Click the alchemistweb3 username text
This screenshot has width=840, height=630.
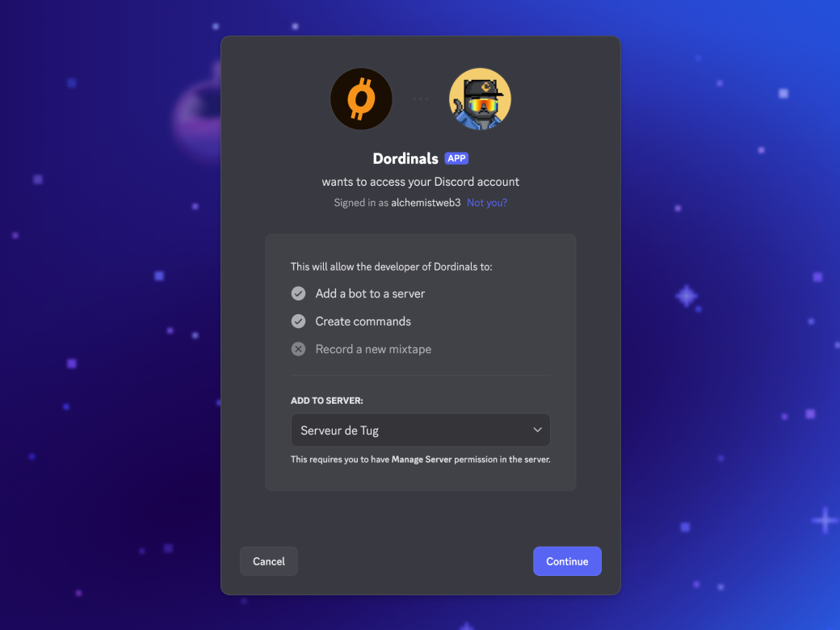tap(426, 203)
